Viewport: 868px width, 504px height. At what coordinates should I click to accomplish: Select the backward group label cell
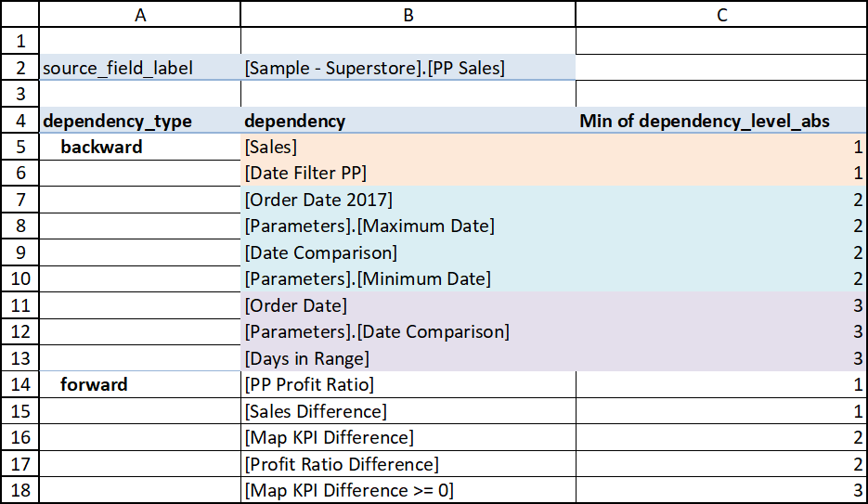(x=140, y=147)
